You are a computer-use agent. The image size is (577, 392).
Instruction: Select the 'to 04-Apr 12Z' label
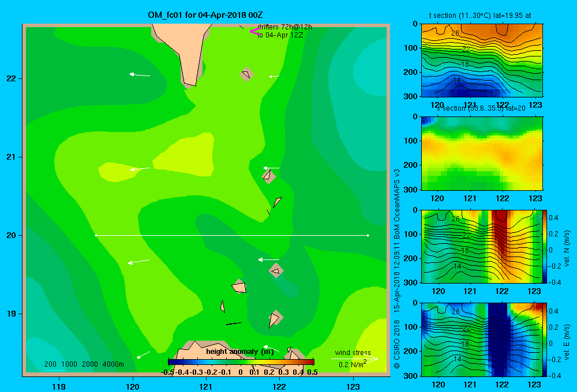(280, 35)
